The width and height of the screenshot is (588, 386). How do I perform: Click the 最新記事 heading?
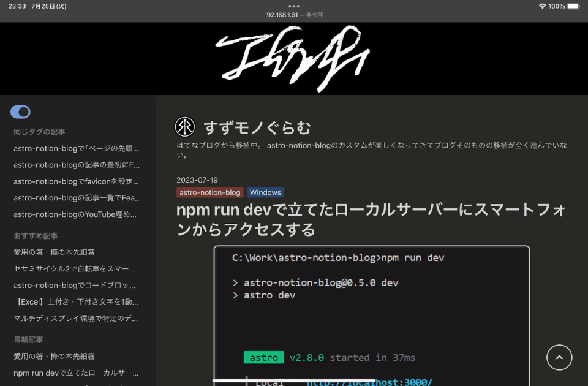pos(28,339)
